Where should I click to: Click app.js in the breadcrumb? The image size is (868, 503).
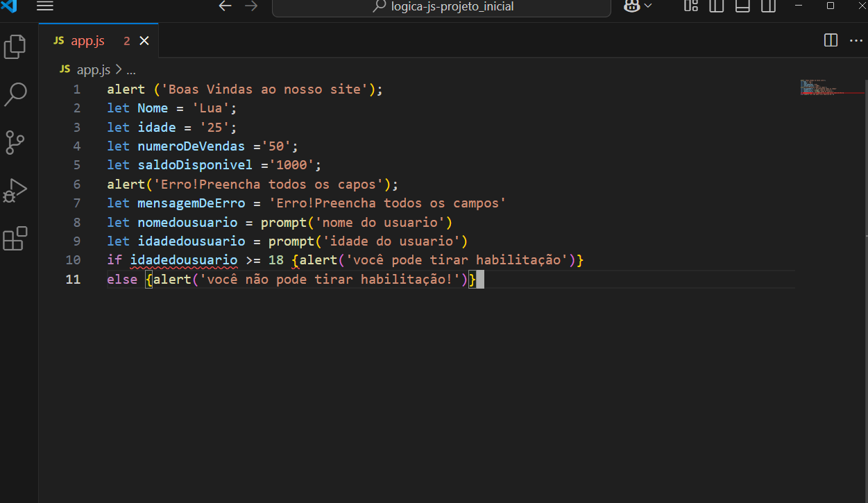tap(94, 69)
